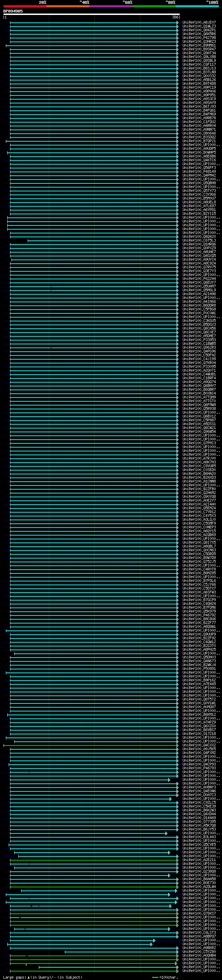
Task: Click the red 20% legend color segment
Action: point(25,6)
